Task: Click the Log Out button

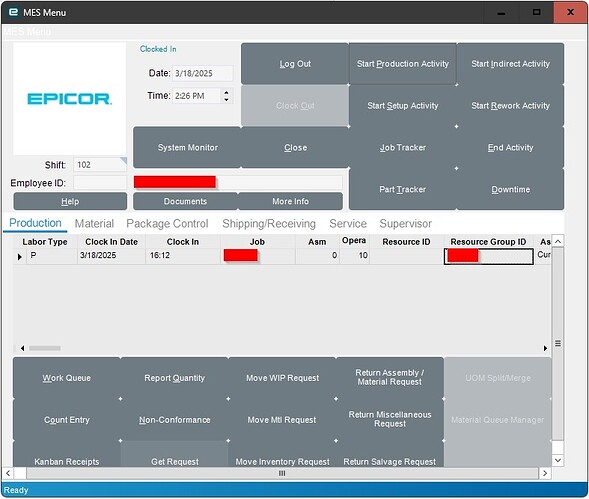Action: pyautogui.click(x=295, y=64)
